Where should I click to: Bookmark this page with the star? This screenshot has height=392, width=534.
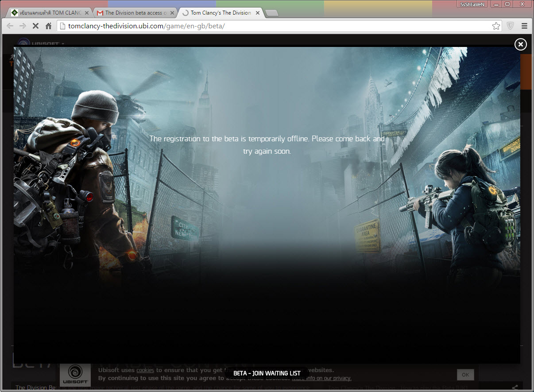pyautogui.click(x=496, y=26)
